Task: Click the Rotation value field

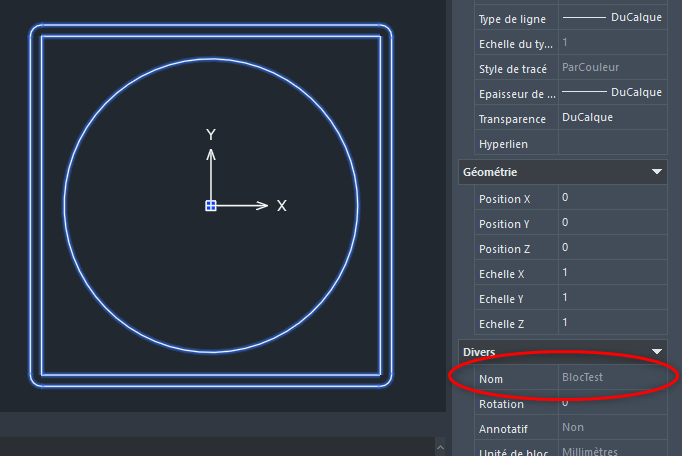Action: coord(611,403)
